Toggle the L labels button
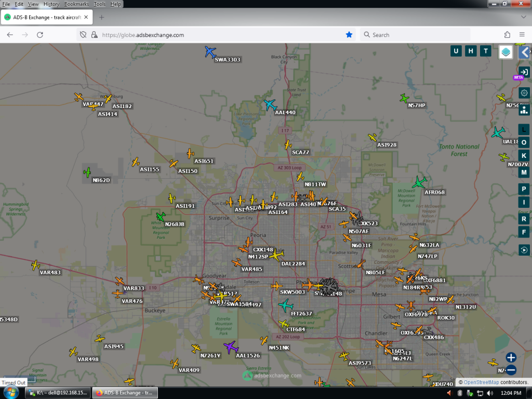The height and width of the screenshot is (399, 532). 524,129
